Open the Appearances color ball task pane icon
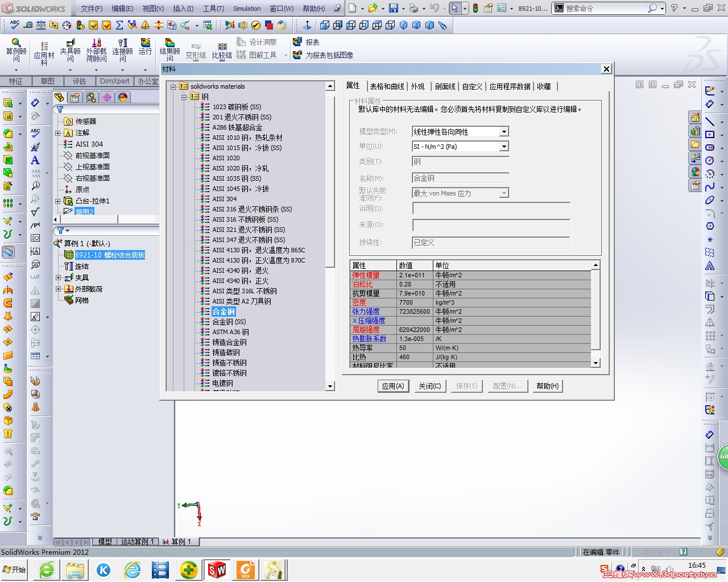Viewport: 728px width, 582px height. tap(695, 172)
